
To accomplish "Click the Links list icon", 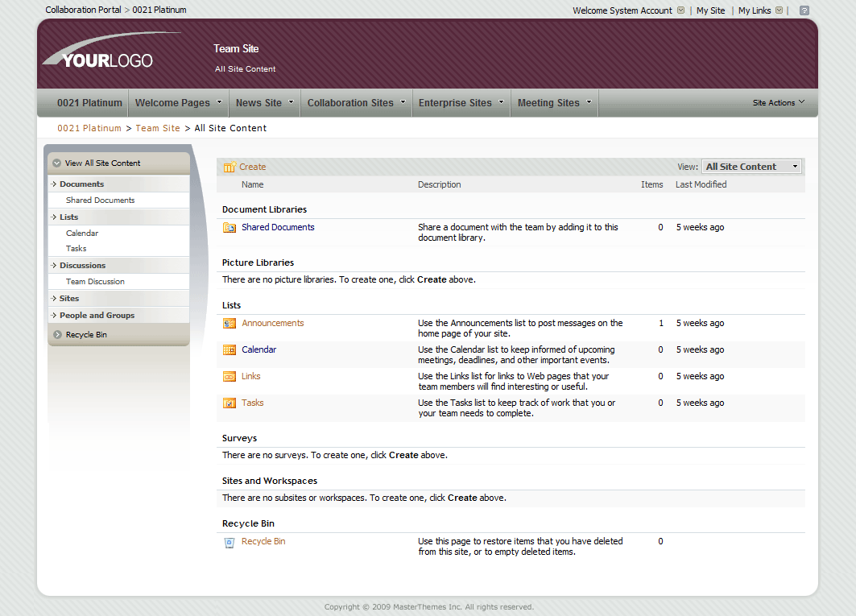I will (230, 377).
